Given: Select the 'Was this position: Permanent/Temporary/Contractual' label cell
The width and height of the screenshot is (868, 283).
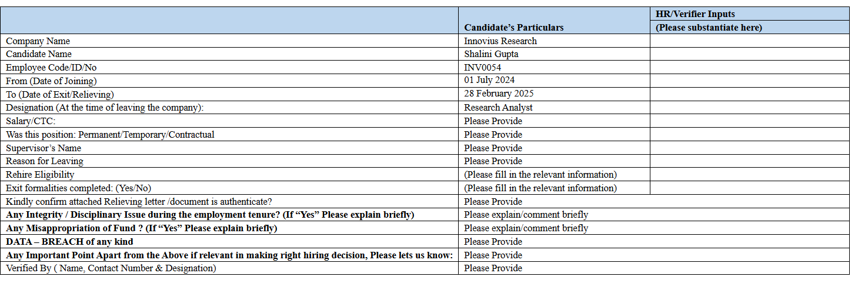Looking at the screenshot, I should click(x=110, y=135).
